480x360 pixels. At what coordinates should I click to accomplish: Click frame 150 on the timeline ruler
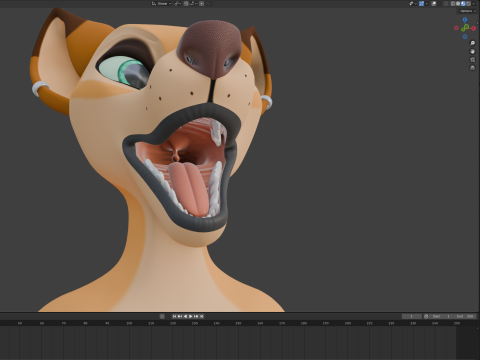[x=238, y=323]
